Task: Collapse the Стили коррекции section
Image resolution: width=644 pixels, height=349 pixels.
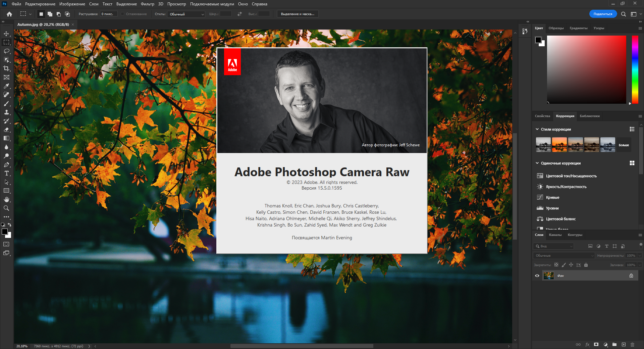Action: (537, 129)
